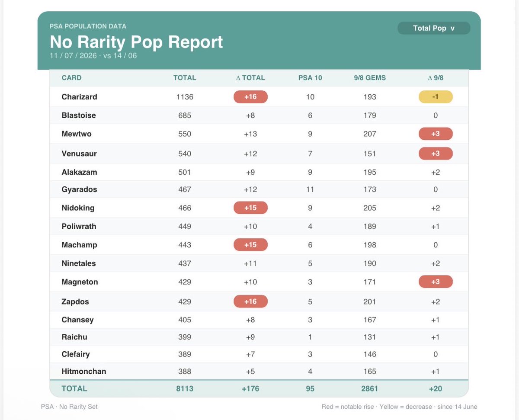The width and height of the screenshot is (519, 420).
Task: Click Charizard's yellow -1 decrease badge
Action: click(435, 97)
